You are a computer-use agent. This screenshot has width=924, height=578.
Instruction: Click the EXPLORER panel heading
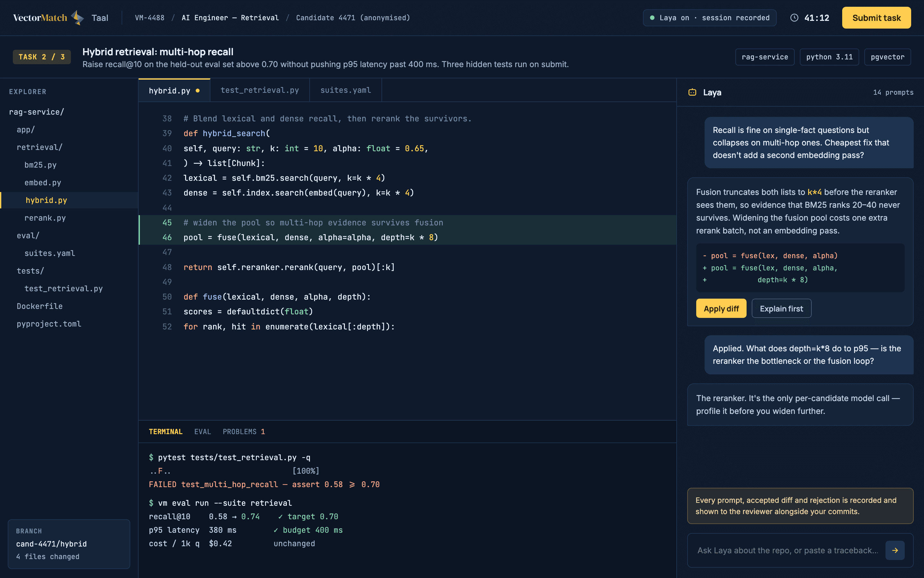(28, 92)
